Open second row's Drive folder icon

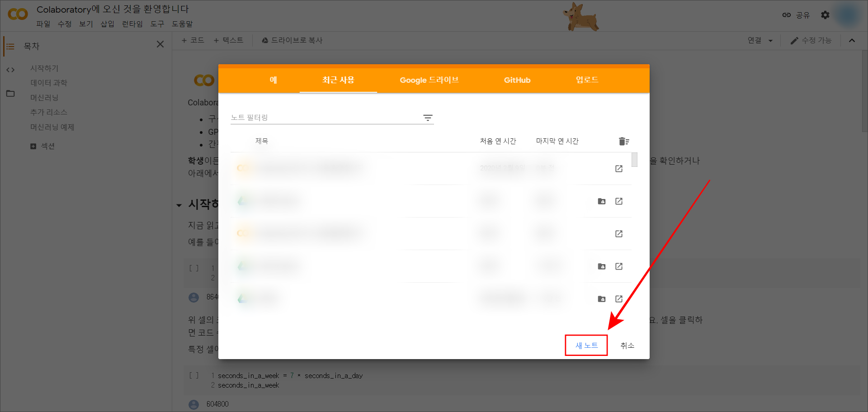pos(602,201)
